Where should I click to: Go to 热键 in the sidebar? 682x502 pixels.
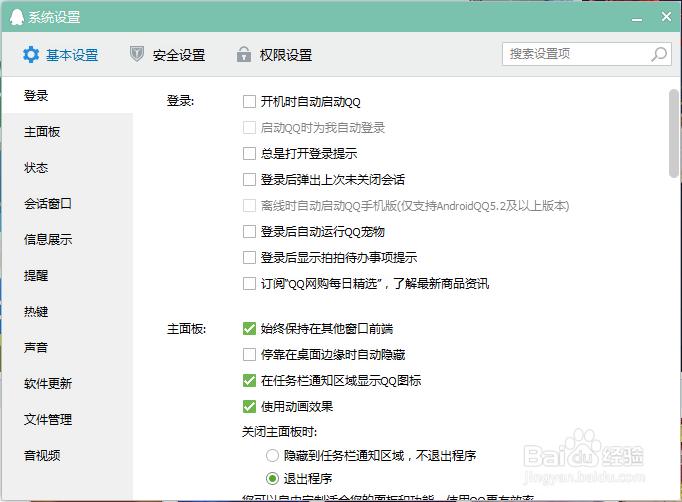click(x=67, y=311)
